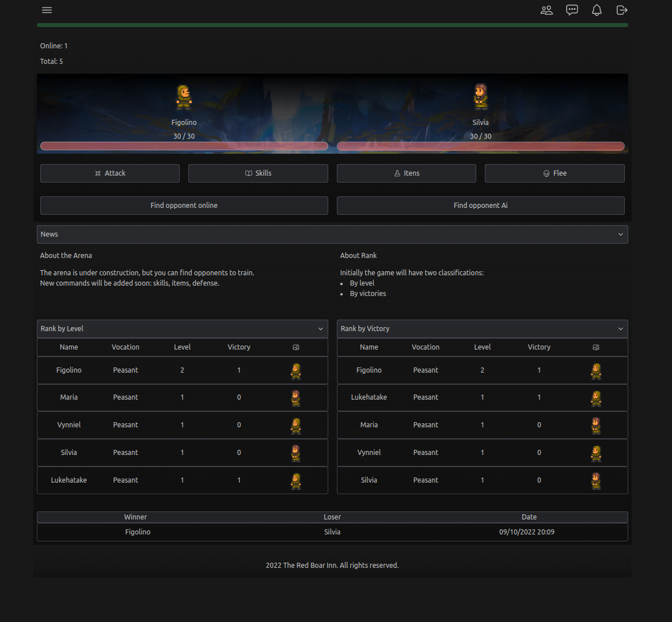Log out using the exit icon
672x622 pixels.
pyautogui.click(x=622, y=10)
